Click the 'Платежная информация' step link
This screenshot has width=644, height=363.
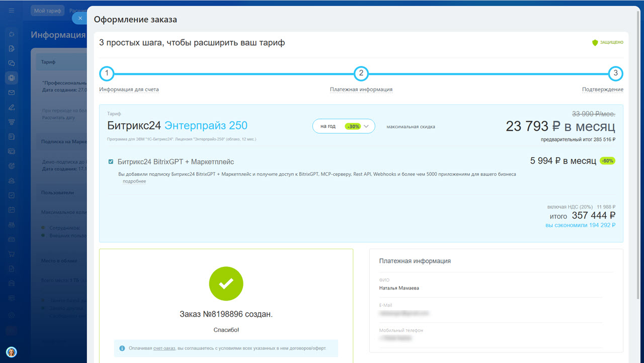(x=361, y=90)
